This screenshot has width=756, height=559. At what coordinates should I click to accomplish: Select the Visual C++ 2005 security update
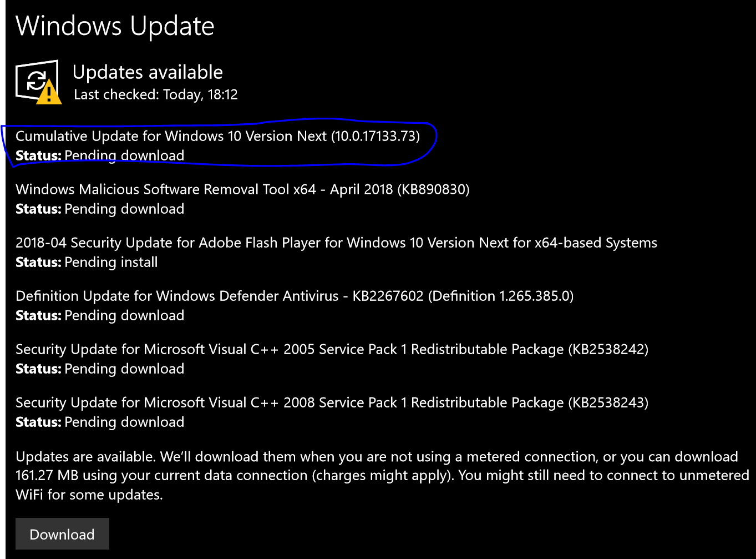click(332, 349)
